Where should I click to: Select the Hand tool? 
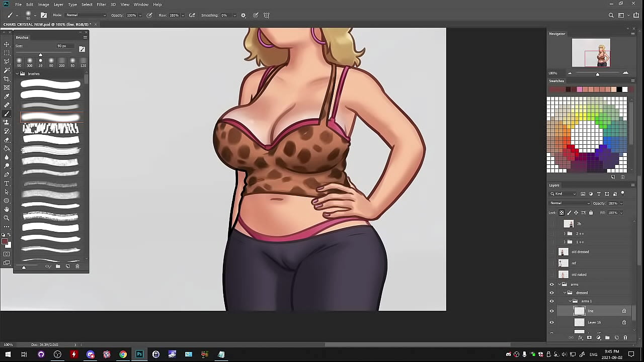coord(7,209)
